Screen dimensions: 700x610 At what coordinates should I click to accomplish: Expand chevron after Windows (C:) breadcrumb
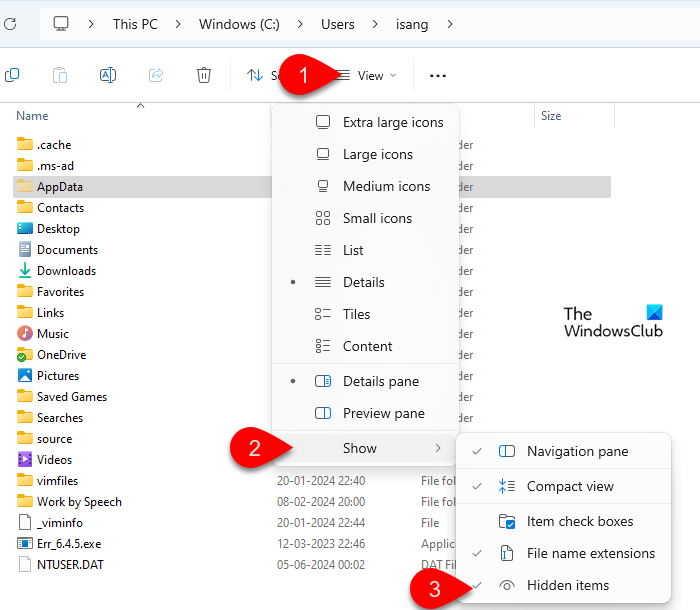pyautogui.click(x=300, y=24)
